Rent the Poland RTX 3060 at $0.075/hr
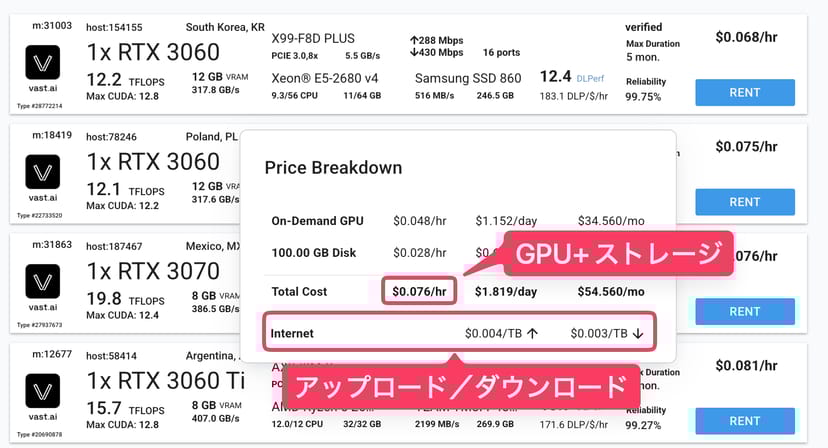This screenshot has height=448, width=828. pos(745,202)
